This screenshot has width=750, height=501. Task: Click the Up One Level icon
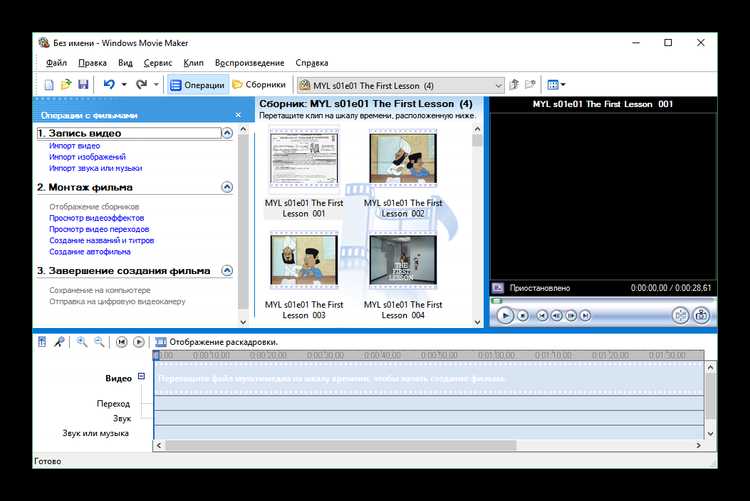coord(514,85)
